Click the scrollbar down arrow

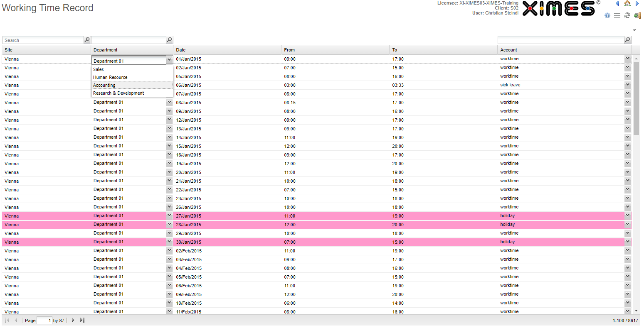[636, 311]
